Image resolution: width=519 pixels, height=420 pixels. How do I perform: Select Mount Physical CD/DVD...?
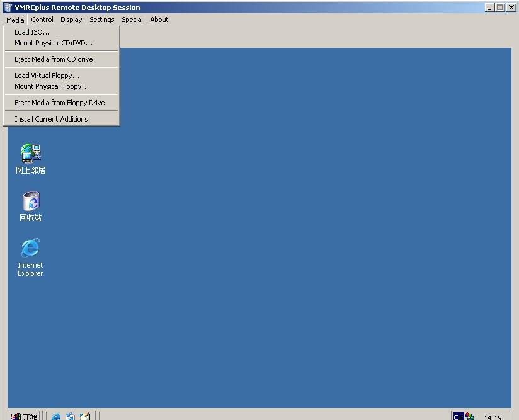62,43
